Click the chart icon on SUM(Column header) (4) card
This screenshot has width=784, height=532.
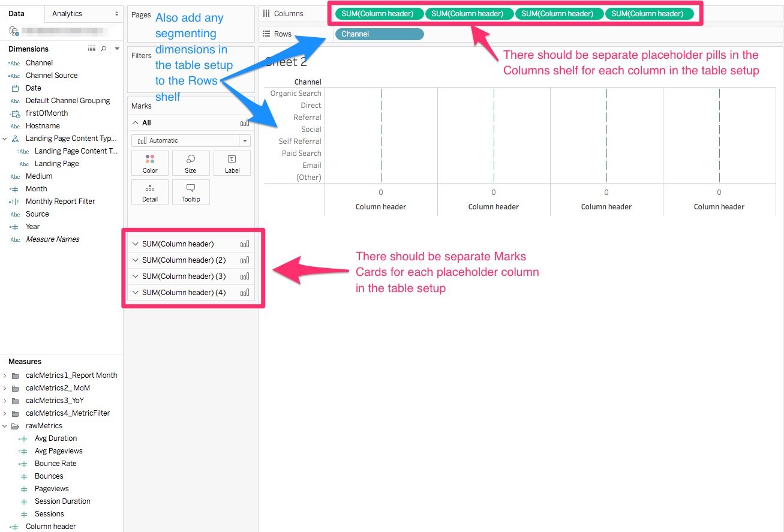point(244,292)
